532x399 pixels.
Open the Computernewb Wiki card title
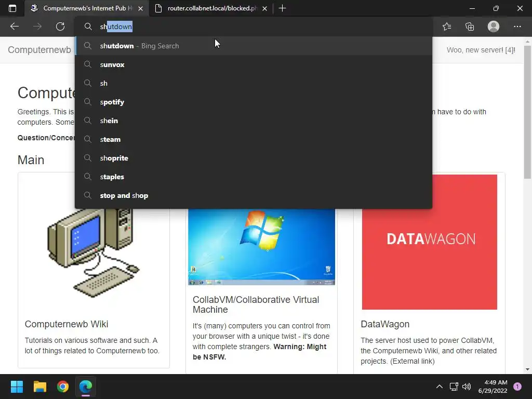pyautogui.click(x=66, y=324)
